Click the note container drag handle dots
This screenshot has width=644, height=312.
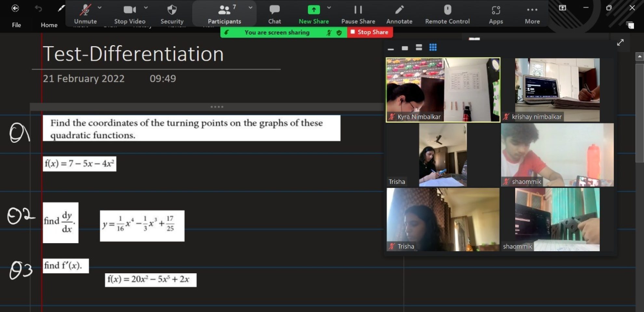coord(217,107)
